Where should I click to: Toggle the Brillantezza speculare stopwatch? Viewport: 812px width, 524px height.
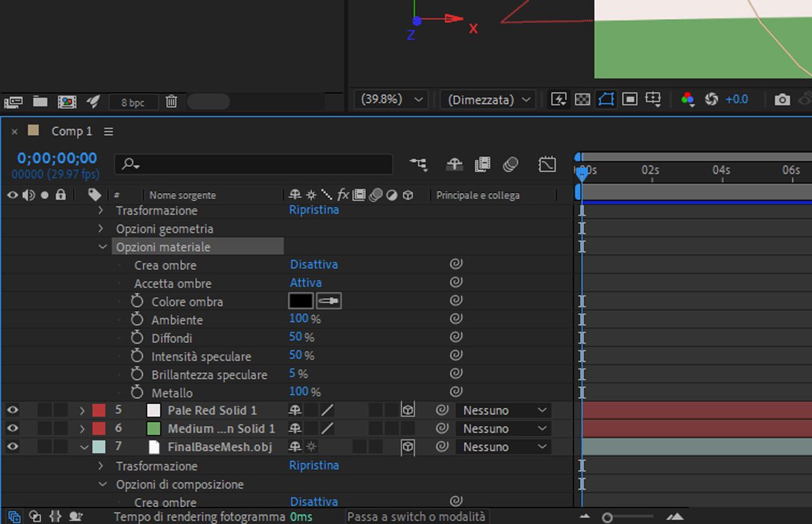click(137, 374)
